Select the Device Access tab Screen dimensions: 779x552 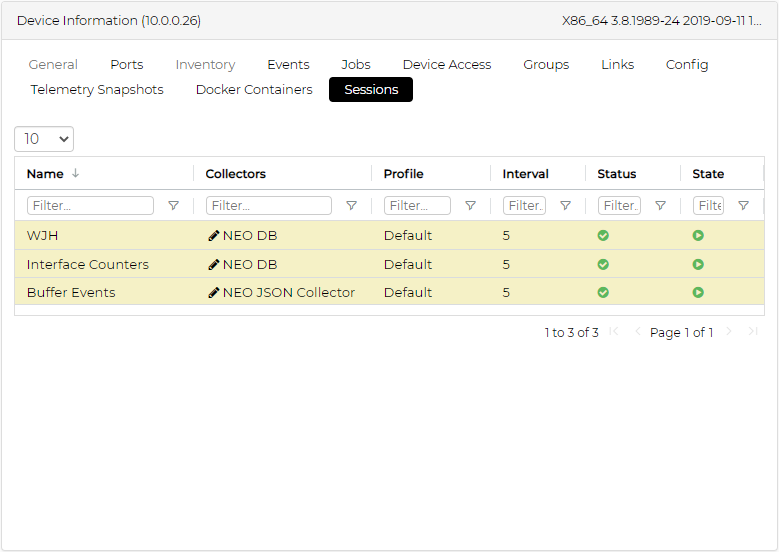click(447, 65)
